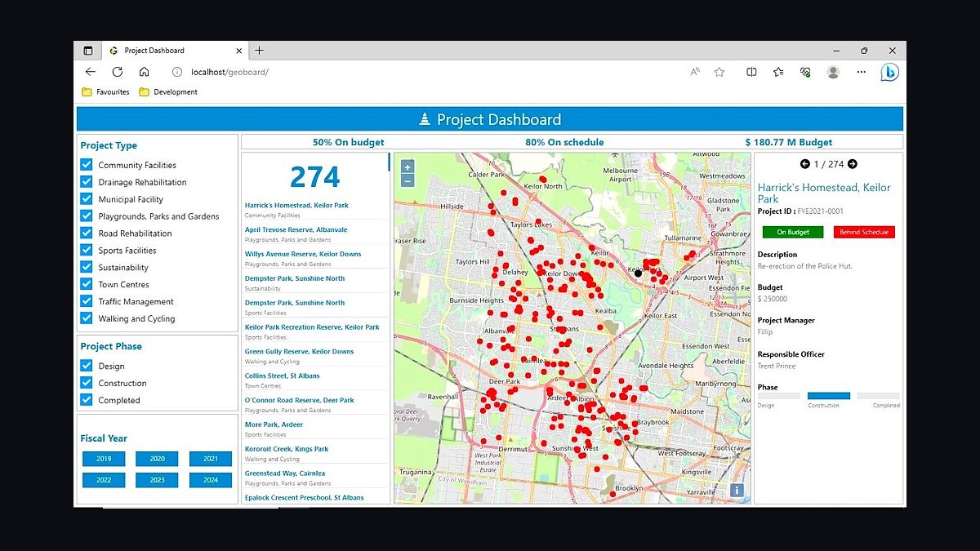Uncheck Drainage Rehabilitation project type
The height and width of the screenshot is (551, 980).
(87, 182)
